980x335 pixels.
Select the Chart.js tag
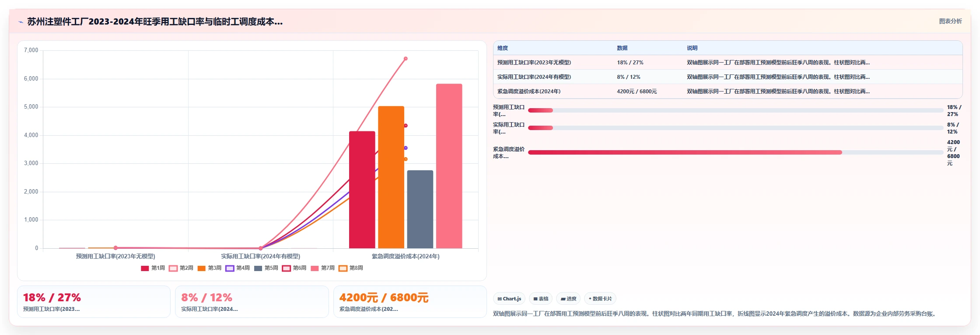[x=509, y=299]
